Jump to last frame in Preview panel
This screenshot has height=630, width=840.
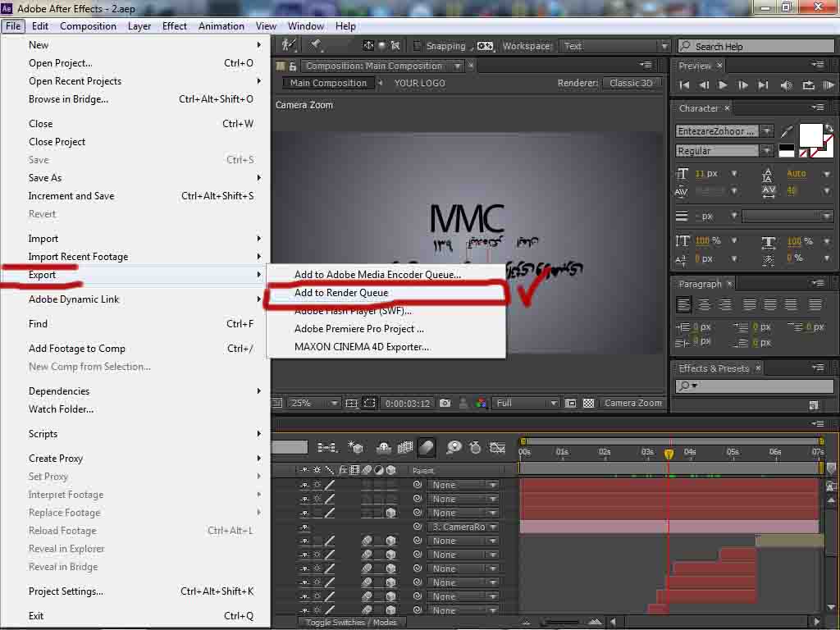[764, 85]
